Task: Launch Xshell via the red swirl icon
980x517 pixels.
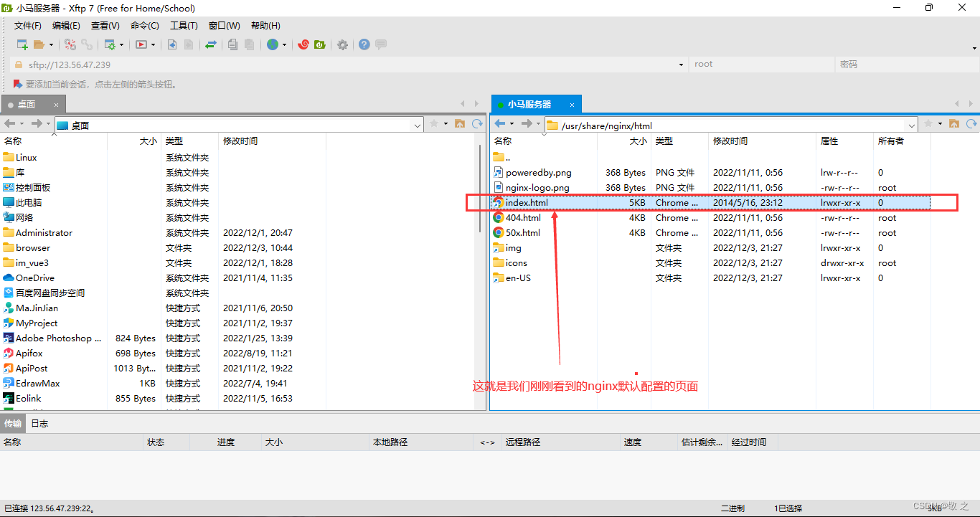Action: 303,44
